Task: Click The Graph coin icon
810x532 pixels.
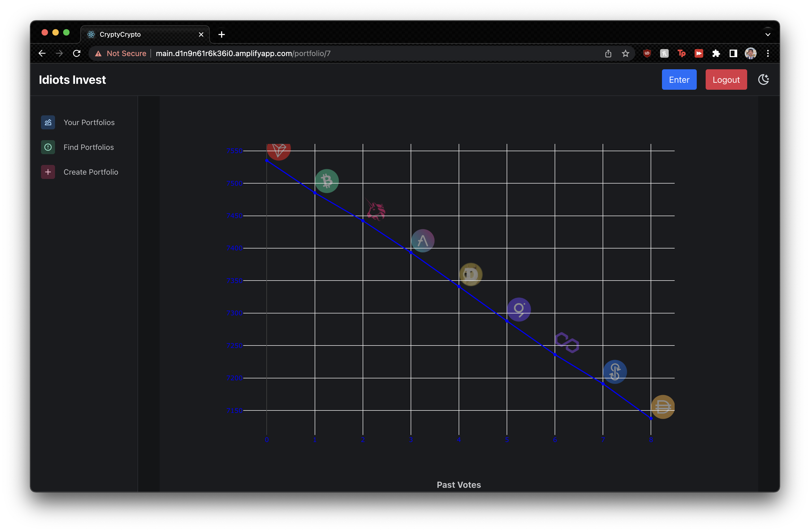Action: [519, 310]
